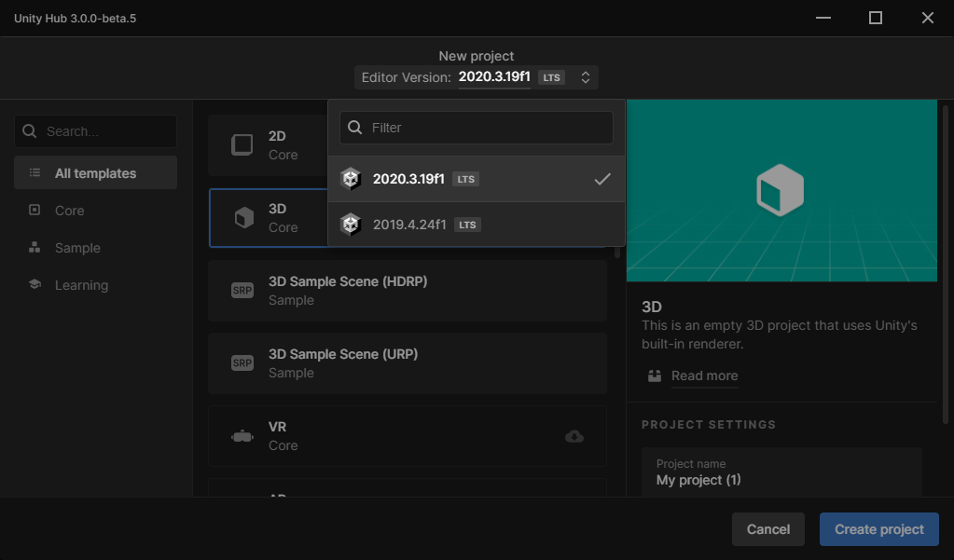The height and width of the screenshot is (560, 954).
Task: Click the Project name field
Action: 781,472
